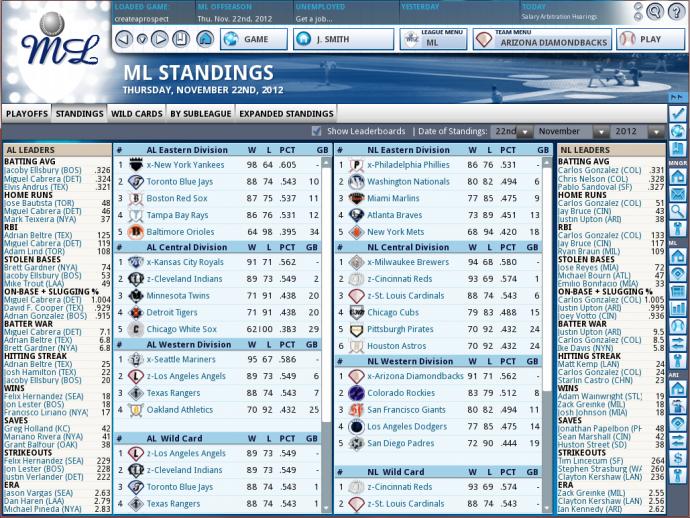Screen dimensions: 690x518
Task: Collapse sidebar with the double-arrow button
Action: [676, 97]
